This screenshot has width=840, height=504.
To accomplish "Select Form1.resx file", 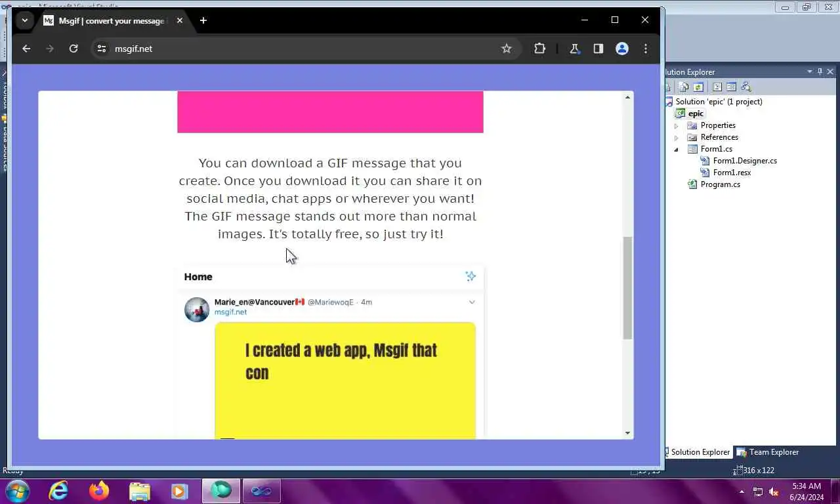I will (x=732, y=173).
